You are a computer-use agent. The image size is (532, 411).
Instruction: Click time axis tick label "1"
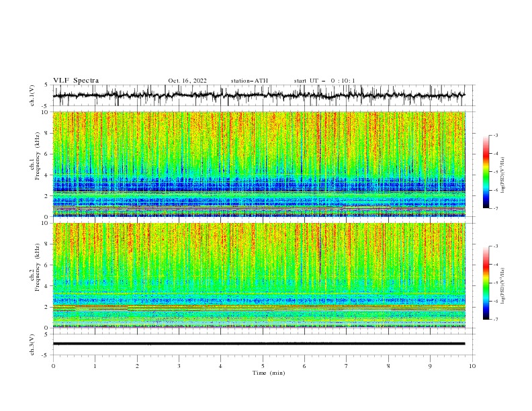pos(95,366)
